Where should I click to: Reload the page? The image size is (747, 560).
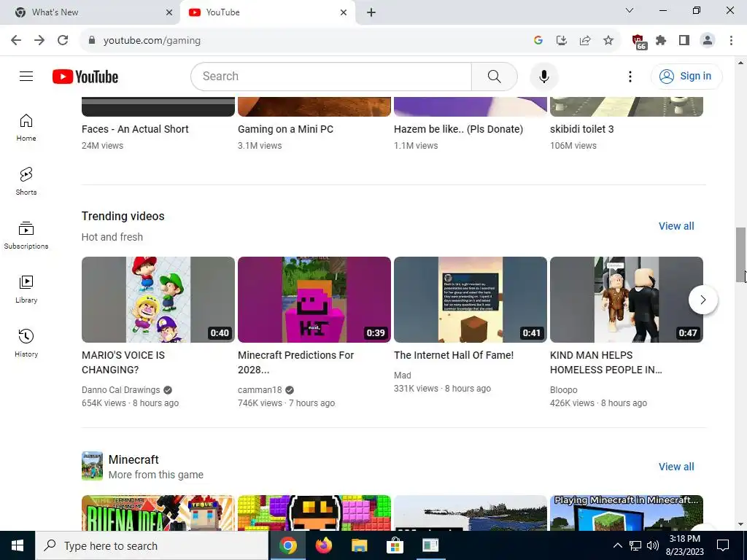click(63, 40)
